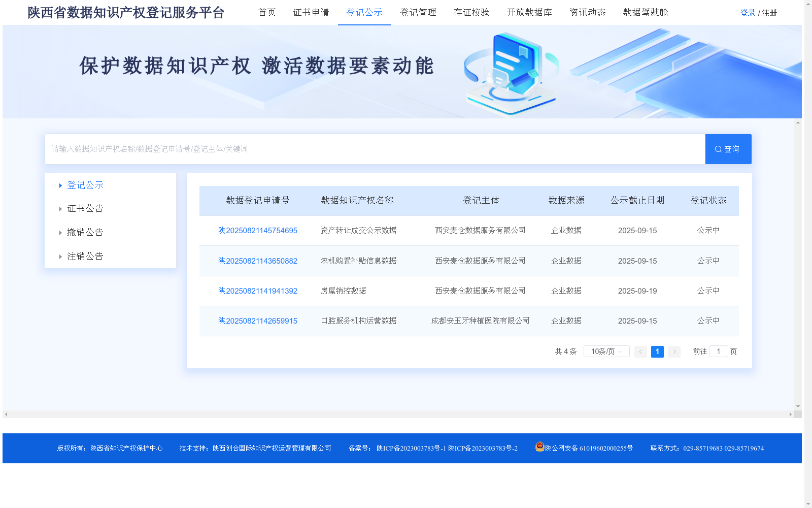This screenshot has height=508, width=812.
Task: Open application 陕20250821141941392
Action: click(258, 291)
